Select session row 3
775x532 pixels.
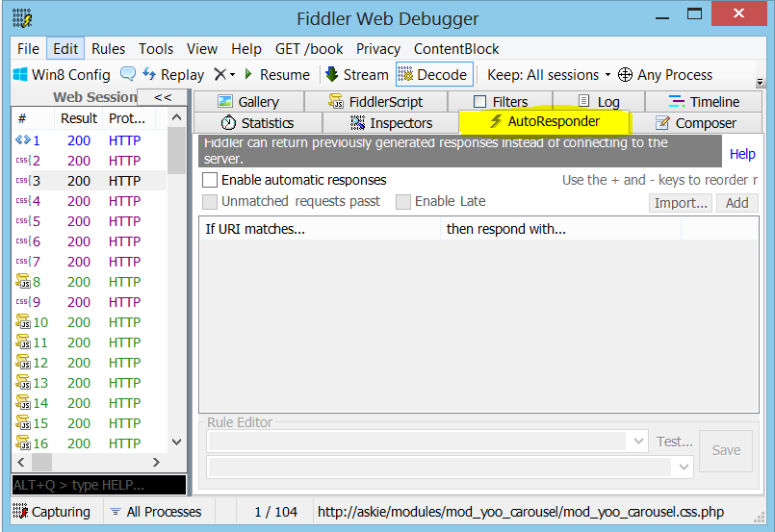pyautogui.click(x=90, y=181)
